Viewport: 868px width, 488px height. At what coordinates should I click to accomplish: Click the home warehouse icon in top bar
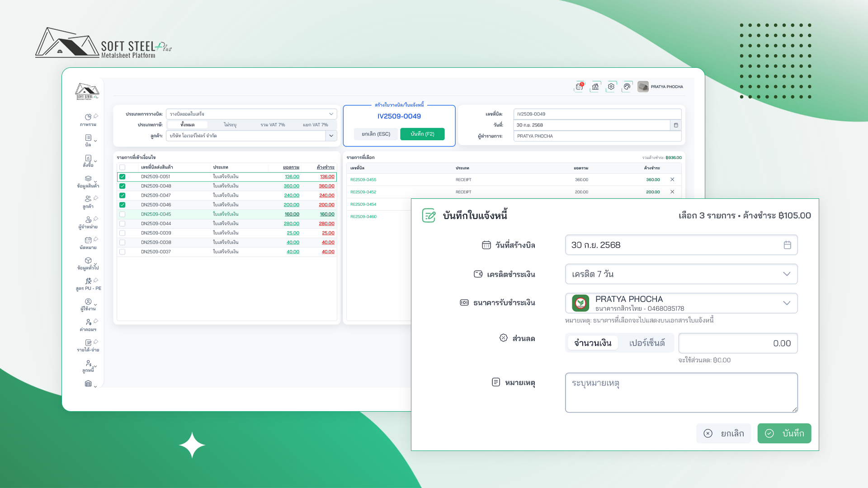[595, 87]
